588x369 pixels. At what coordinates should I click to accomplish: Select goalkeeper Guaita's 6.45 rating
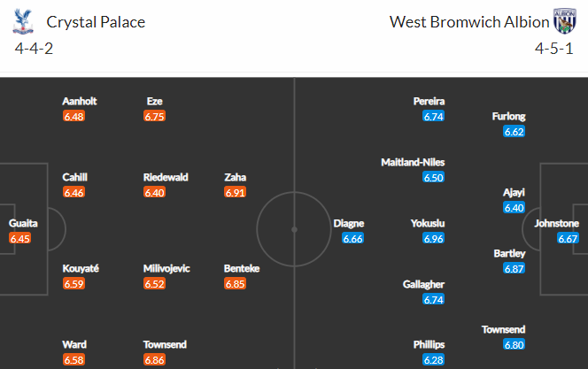[19, 238]
